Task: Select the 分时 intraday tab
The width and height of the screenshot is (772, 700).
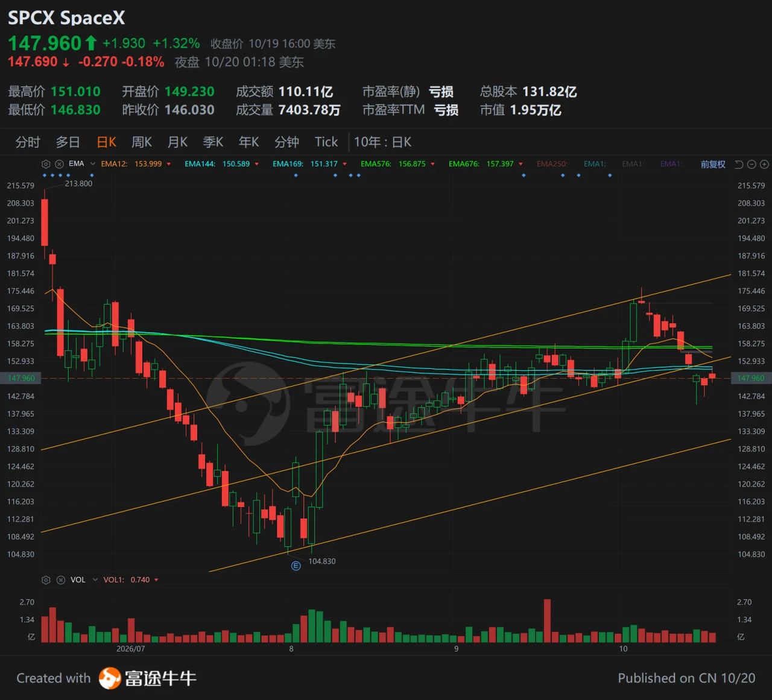Action: click(28, 142)
